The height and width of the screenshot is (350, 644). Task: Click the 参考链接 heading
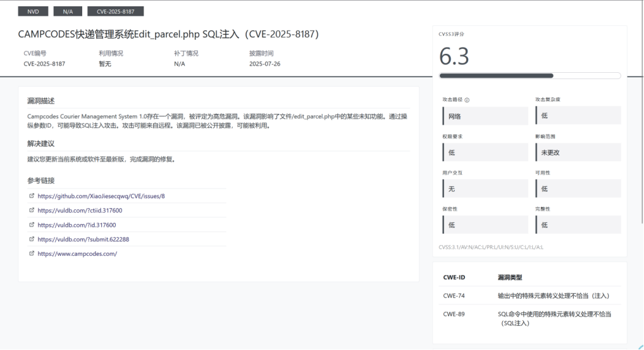[x=41, y=180]
